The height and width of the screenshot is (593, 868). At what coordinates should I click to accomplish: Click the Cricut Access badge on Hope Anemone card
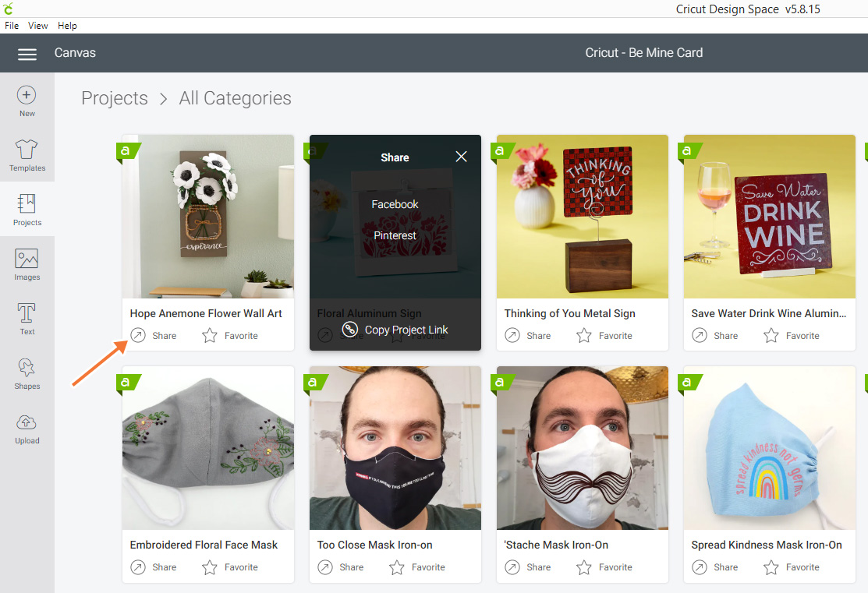pyautogui.click(x=127, y=152)
